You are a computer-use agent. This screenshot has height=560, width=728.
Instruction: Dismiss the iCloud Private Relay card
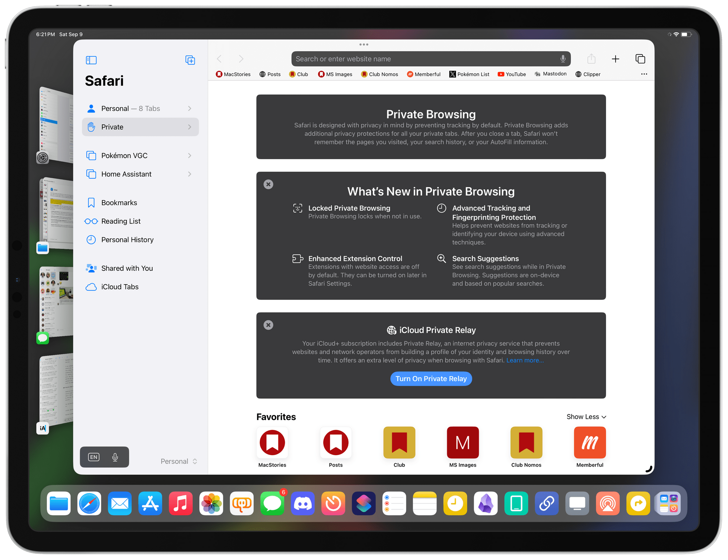(x=268, y=325)
